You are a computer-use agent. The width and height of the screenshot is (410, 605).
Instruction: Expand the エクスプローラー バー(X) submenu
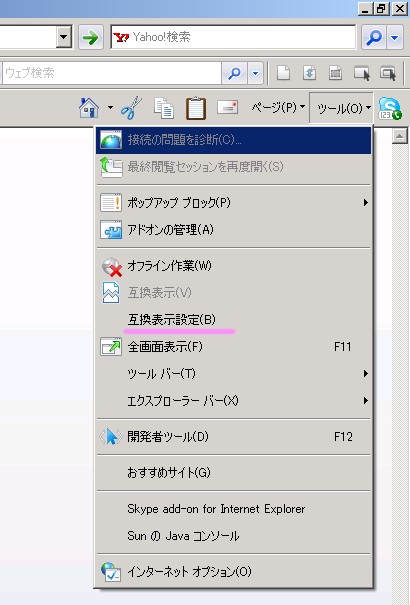click(233, 401)
